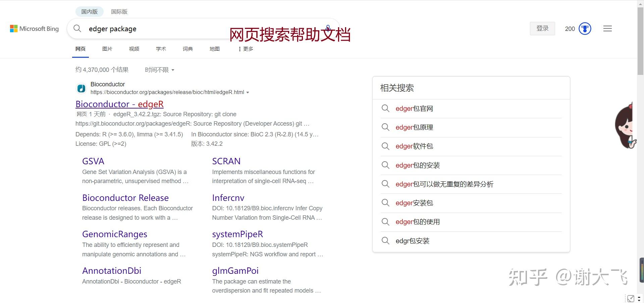Click the Bioconductor site favicon
Screen dimensions: 644x303
pos(81,88)
